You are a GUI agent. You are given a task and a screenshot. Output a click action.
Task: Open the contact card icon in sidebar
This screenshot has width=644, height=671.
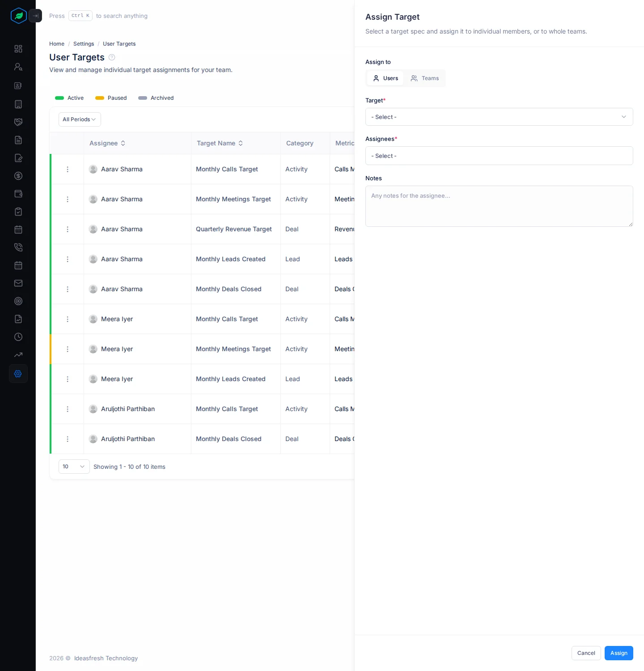pyautogui.click(x=18, y=85)
